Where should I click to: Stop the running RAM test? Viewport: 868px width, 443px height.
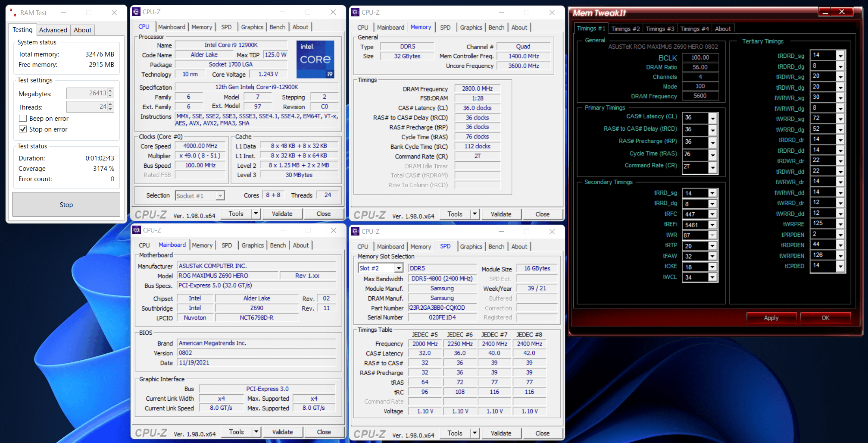(x=66, y=204)
